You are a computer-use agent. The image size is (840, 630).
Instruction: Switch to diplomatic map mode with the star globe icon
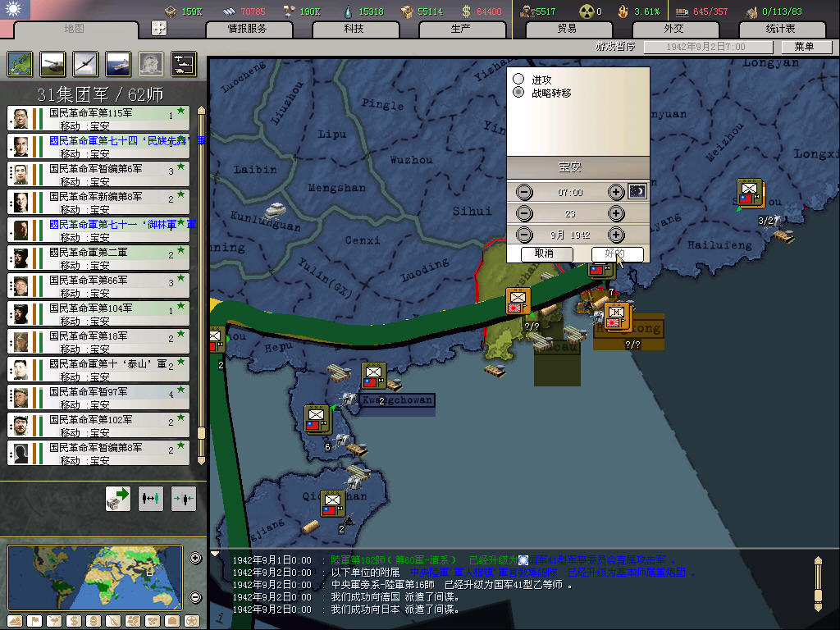coord(192,621)
